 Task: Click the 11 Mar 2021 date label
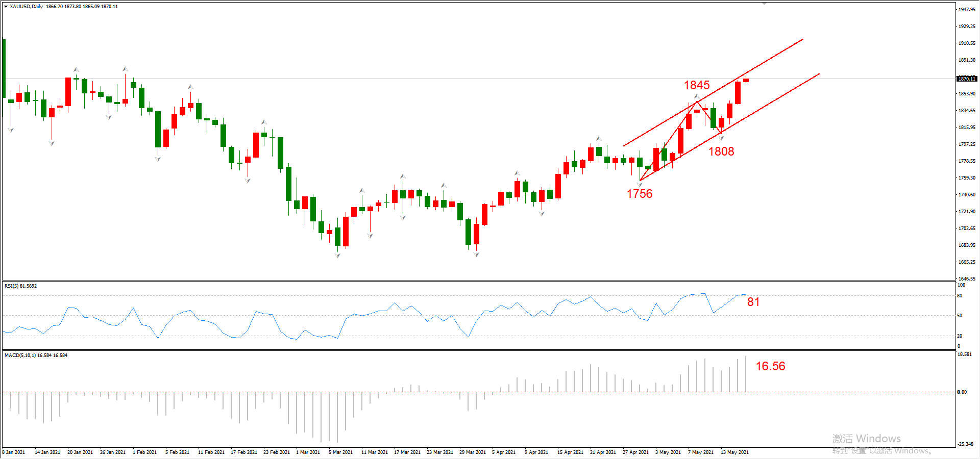tap(375, 452)
